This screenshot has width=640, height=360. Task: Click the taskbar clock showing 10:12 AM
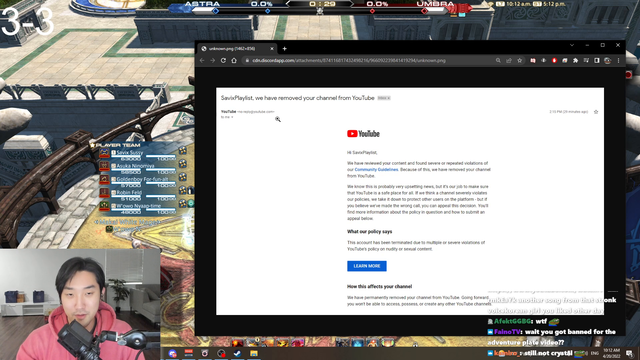611,353
